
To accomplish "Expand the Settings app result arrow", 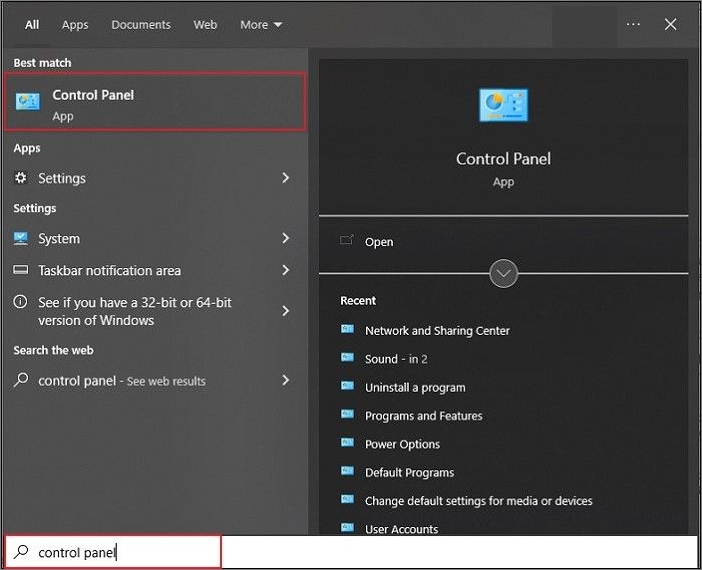I will pyautogui.click(x=286, y=178).
